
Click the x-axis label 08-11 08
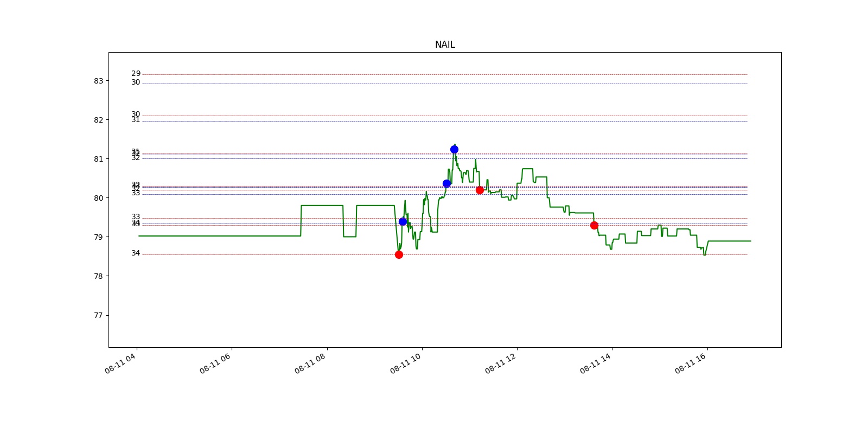pyautogui.click(x=310, y=363)
